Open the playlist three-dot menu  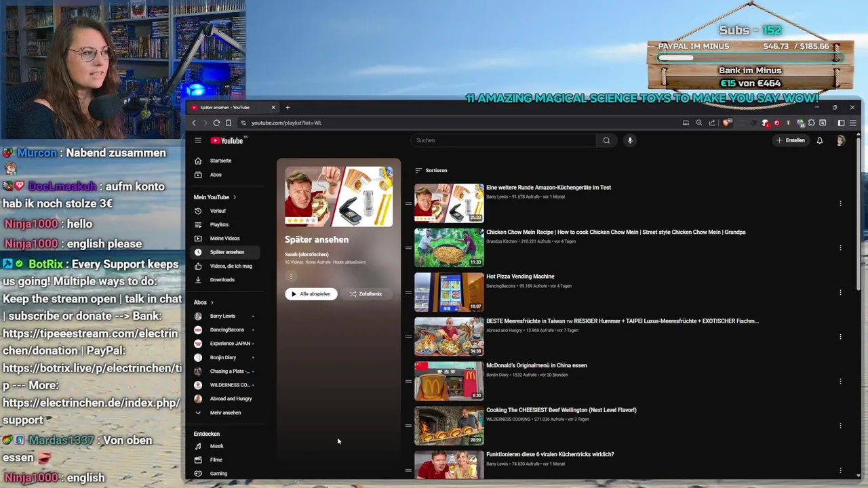tap(290, 276)
